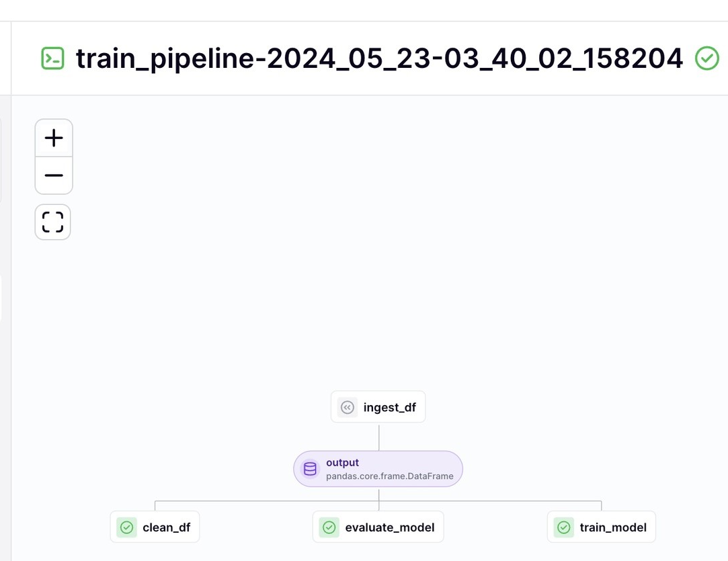Screen dimensions: 728x561
Task: Click the fit-to-view icon below the zoom controls
Action: pyautogui.click(x=52, y=222)
